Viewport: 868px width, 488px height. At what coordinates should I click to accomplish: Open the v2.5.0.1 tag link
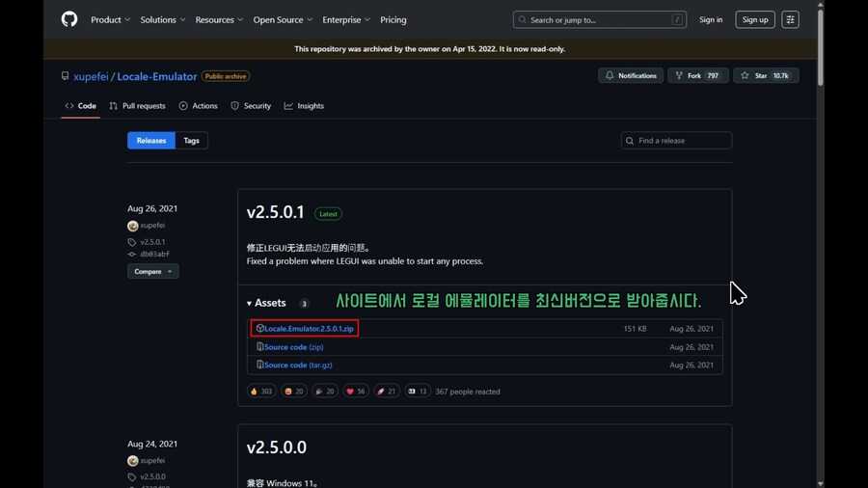[152, 242]
